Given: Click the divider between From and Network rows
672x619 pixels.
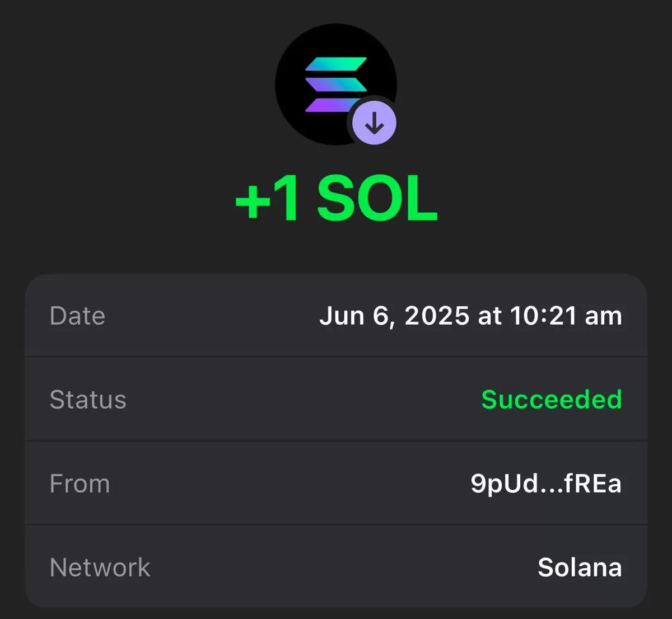Looking at the screenshot, I should (x=336, y=524).
